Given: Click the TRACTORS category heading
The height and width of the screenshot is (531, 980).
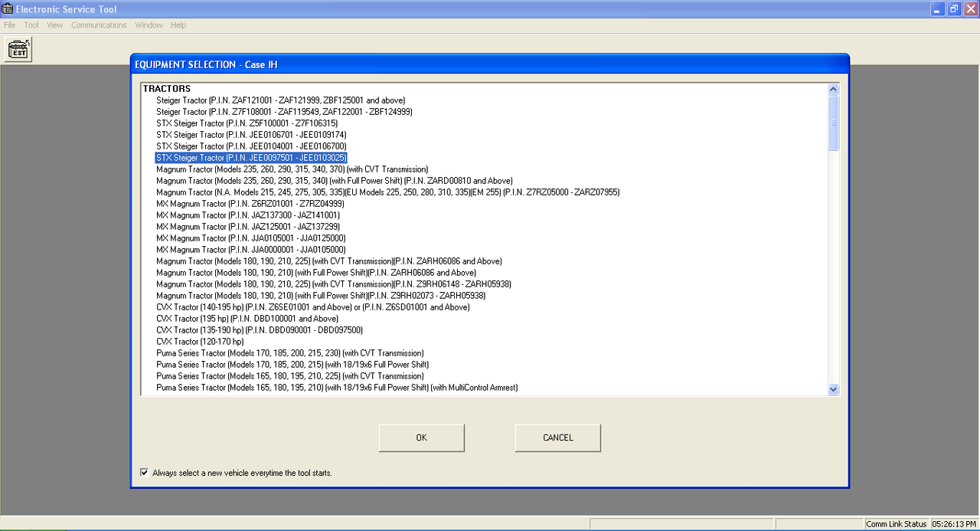Looking at the screenshot, I should click(x=167, y=89).
